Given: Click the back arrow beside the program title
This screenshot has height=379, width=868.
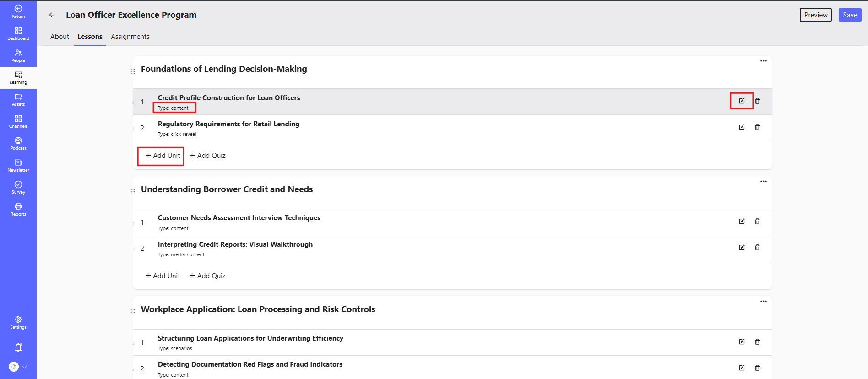Looking at the screenshot, I should pyautogui.click(x=52, y=15).
